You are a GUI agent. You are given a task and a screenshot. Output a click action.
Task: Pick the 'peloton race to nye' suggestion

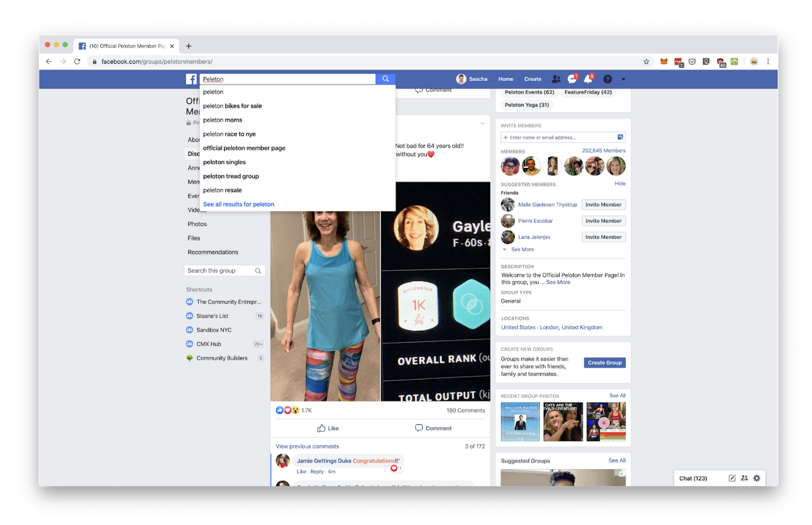point(298,134)
